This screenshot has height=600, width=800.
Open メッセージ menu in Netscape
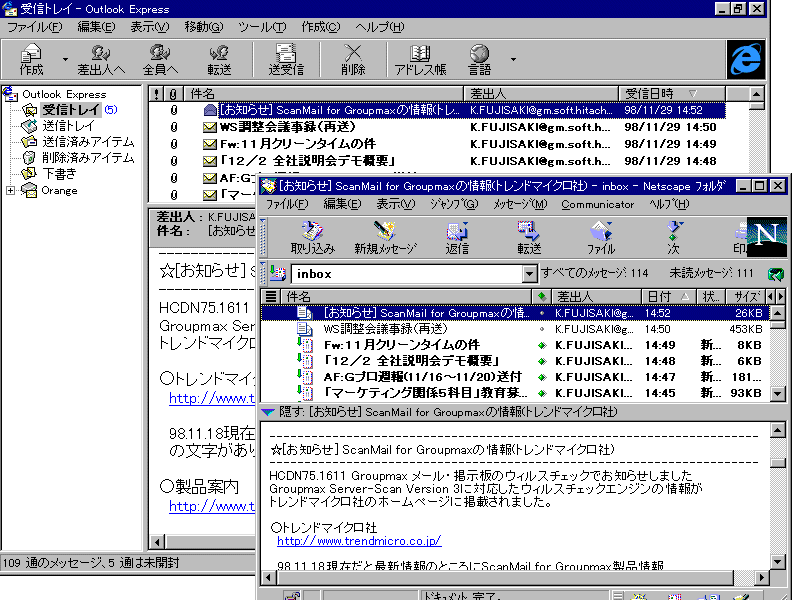point(520,205)
